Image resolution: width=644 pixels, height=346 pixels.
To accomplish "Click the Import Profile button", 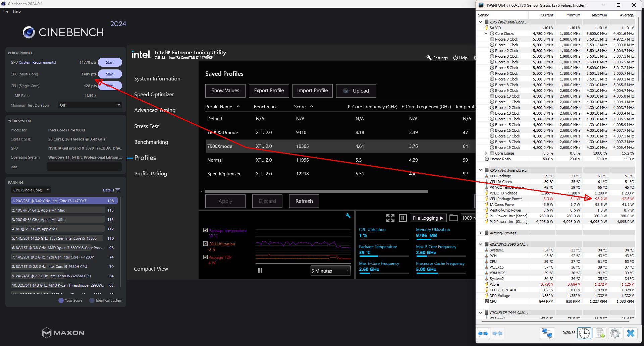I will (x=313, y=91).
